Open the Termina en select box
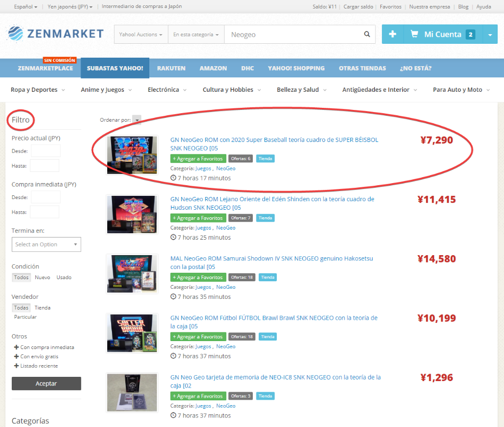 pos(46,244)
